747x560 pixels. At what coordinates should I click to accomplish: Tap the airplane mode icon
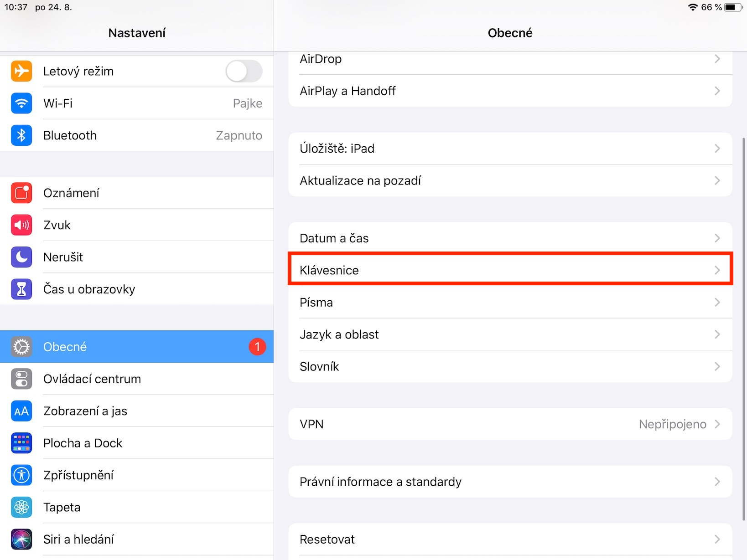21,71
